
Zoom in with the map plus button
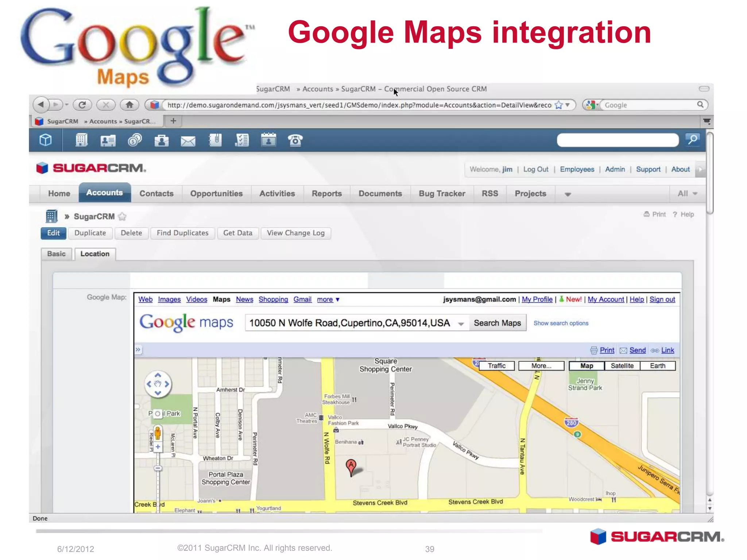click(158, 447)
